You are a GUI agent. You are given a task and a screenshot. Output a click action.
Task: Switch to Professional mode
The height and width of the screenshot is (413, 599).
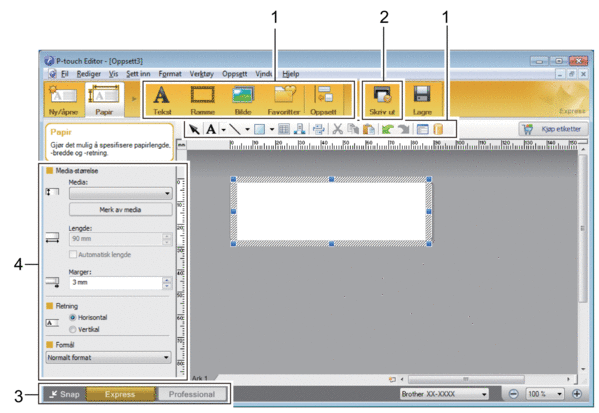(x=192, y=394)
